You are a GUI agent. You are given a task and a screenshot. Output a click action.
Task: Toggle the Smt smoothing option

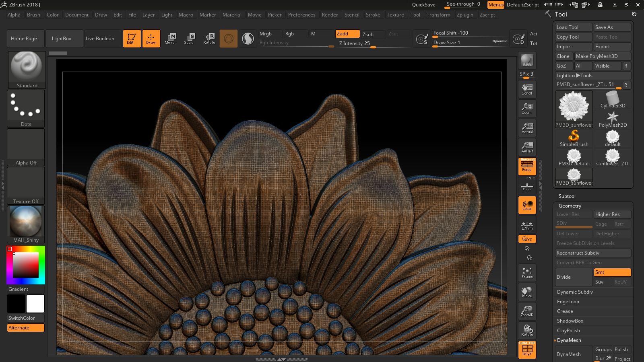pos(612,272)
